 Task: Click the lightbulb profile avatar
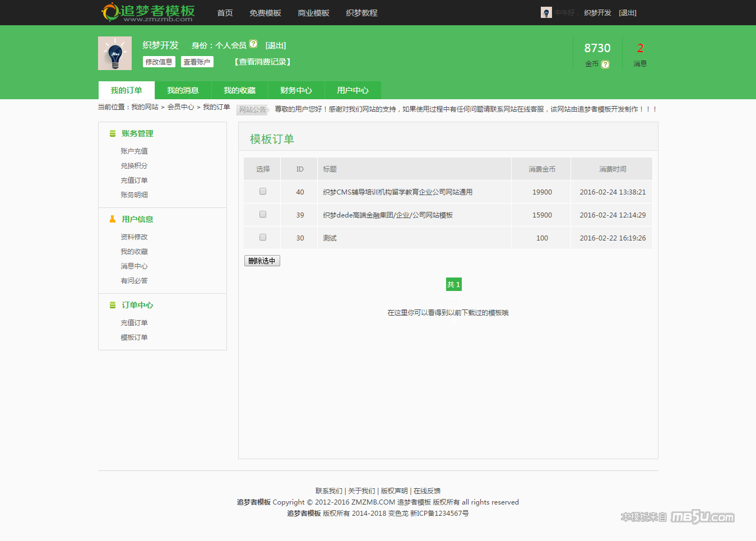coord(115,53)
